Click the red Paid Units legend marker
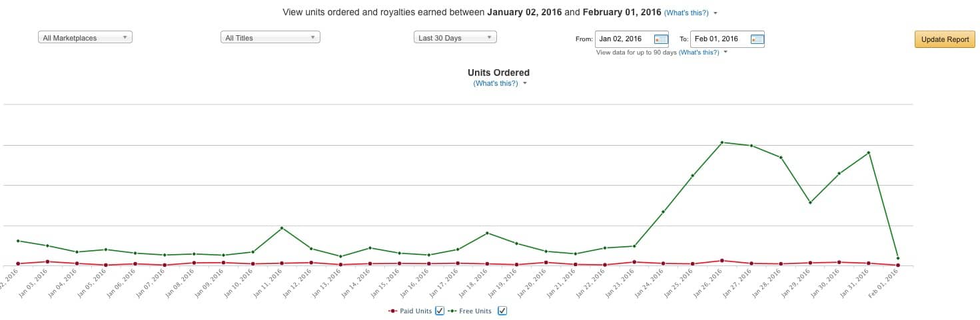Image resolution: width=980 pixels, height=320 pixels. tap(393, 311)
